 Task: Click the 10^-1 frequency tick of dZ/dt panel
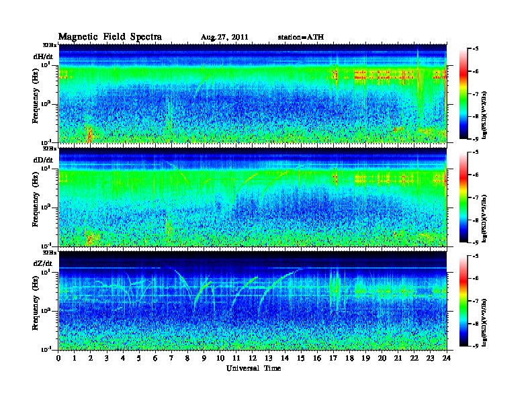coord(46,349)
